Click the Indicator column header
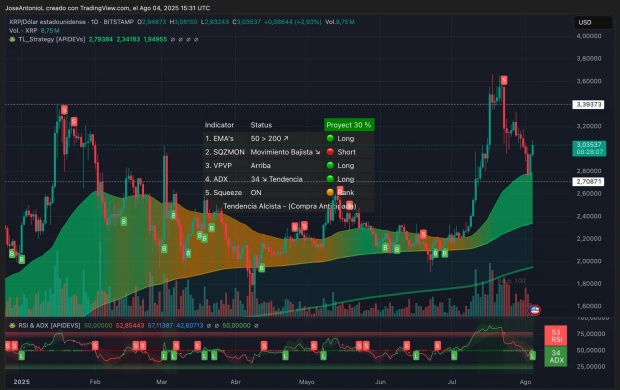620x390 pixels. click(x=219, y=125)
